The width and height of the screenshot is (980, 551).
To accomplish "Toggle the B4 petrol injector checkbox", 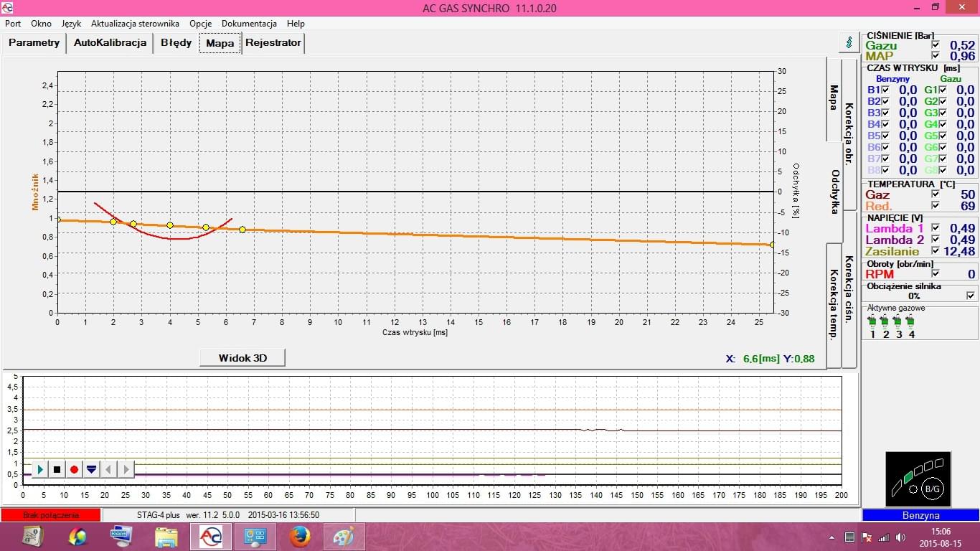I will tap(885, 124).
